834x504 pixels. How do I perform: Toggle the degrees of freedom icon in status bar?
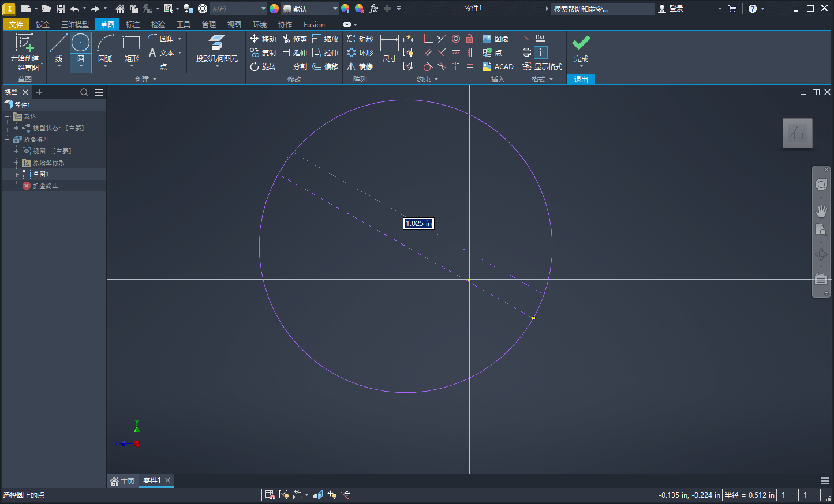click(x=332, y=495)
